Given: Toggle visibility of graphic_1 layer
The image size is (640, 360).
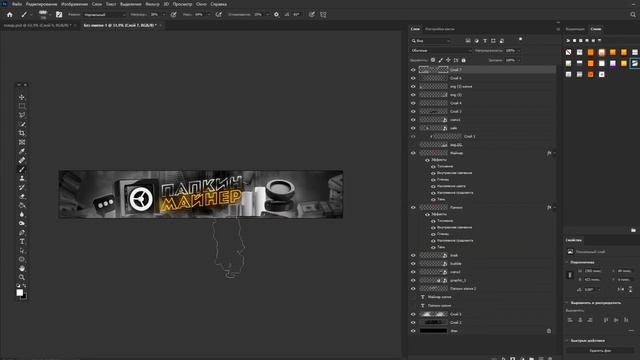Looking at the screenshot, I should coord(413,280).
